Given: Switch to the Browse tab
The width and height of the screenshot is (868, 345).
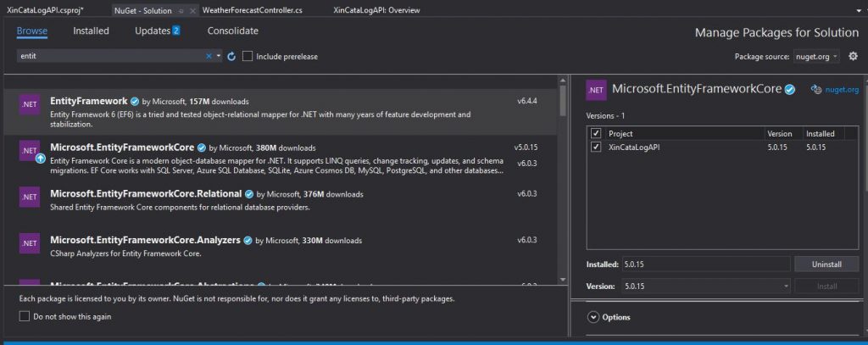Looking at the screenshot, I should pyautogui.click(x=32, y=31).
